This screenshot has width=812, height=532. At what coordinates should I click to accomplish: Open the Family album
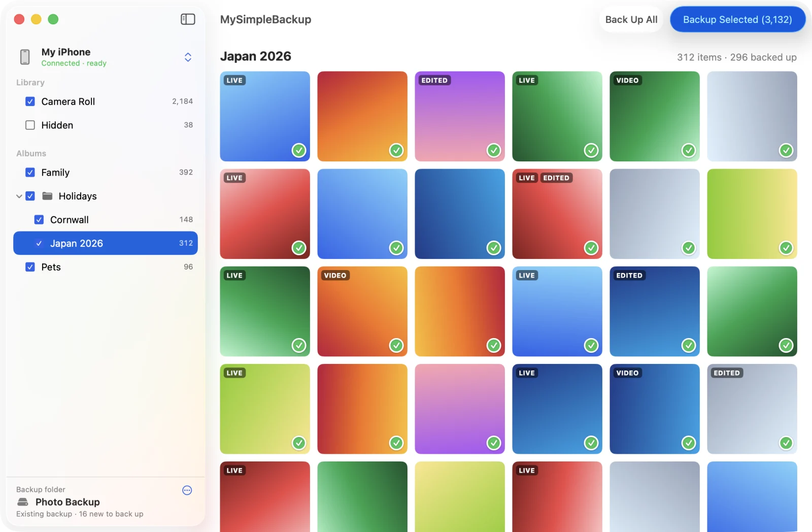click(106, 173)
